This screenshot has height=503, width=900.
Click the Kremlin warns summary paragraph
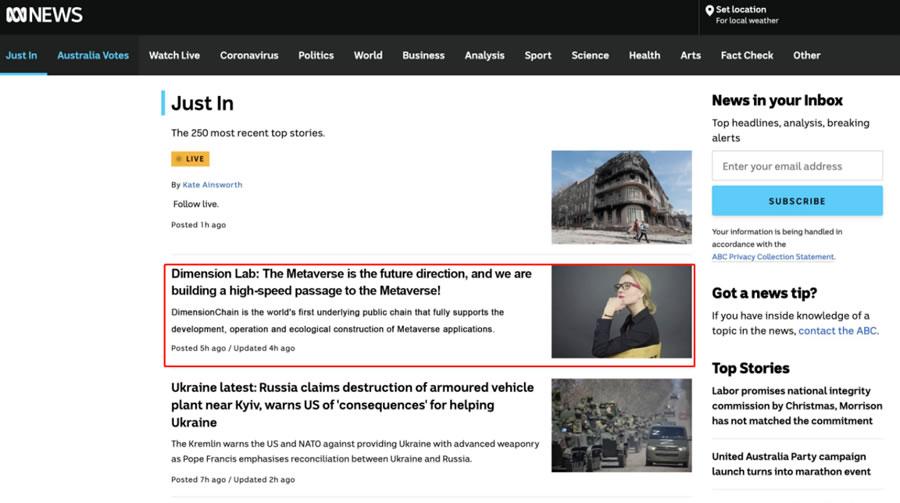tap(355, 451)
